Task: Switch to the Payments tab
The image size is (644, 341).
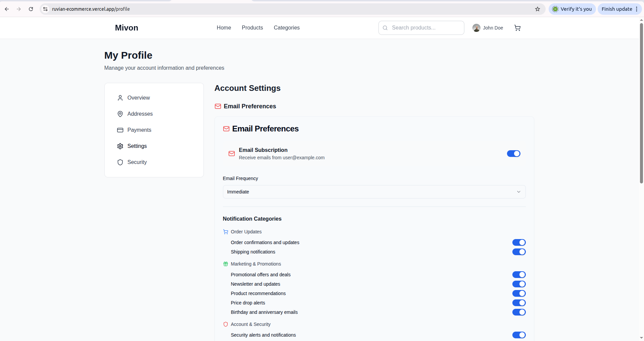Action: click(154, 130)
